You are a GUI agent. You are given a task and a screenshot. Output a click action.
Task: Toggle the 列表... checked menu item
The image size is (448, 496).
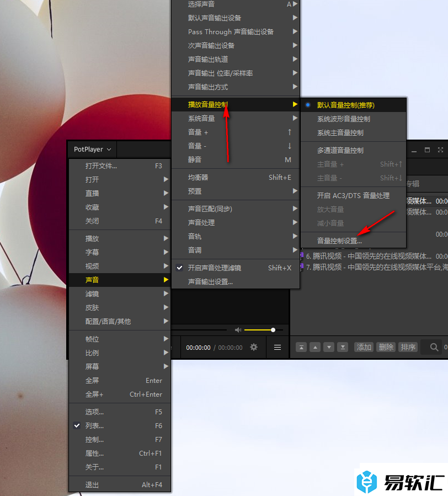pos(120,426)
